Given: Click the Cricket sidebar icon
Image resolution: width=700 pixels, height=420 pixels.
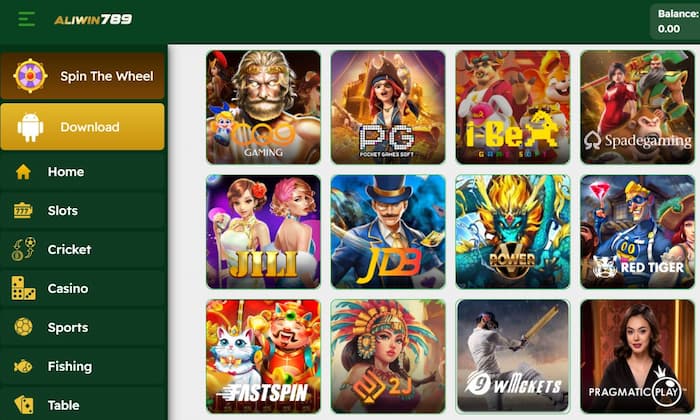Looking at the screenshot, I should coord(24,249).
